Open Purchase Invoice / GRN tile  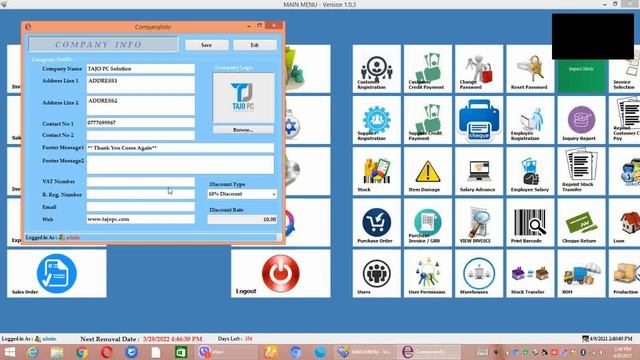pyautogui.click(x=427, y=222)
